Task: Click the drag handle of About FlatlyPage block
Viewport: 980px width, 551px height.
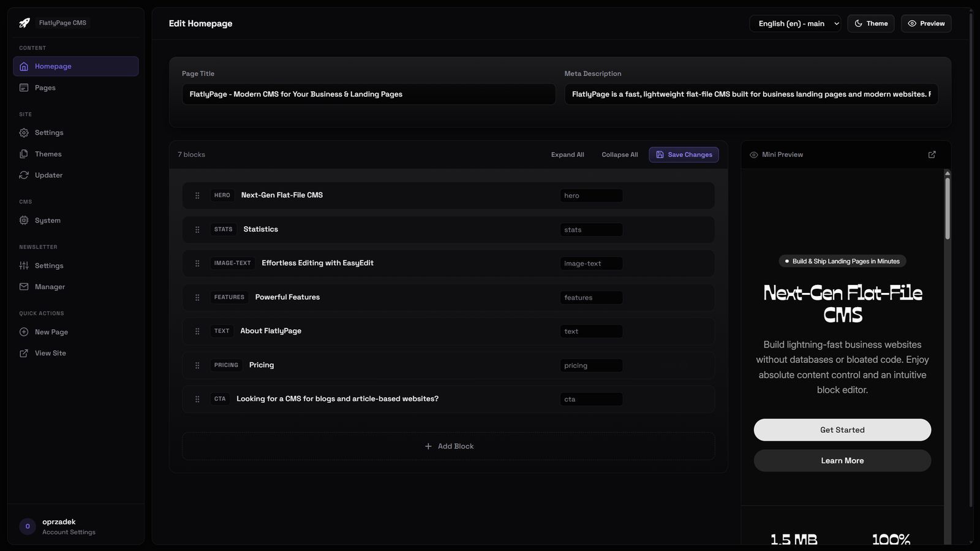Action: pos(197,332)
